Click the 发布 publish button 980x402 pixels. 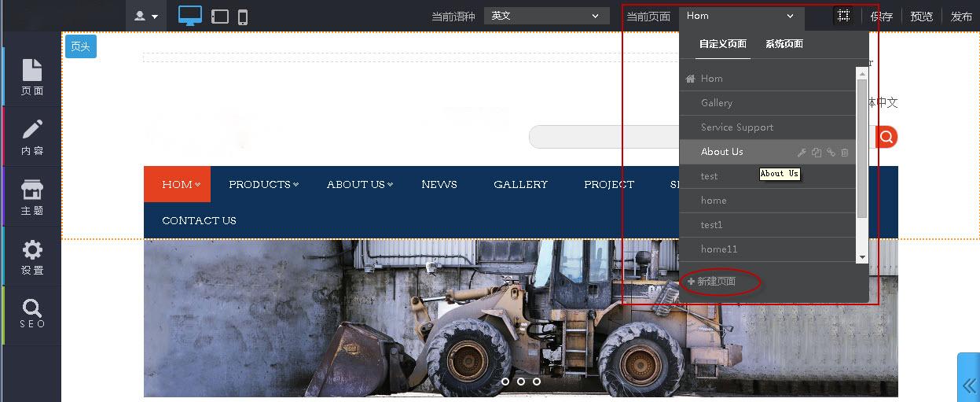(961, 17)
